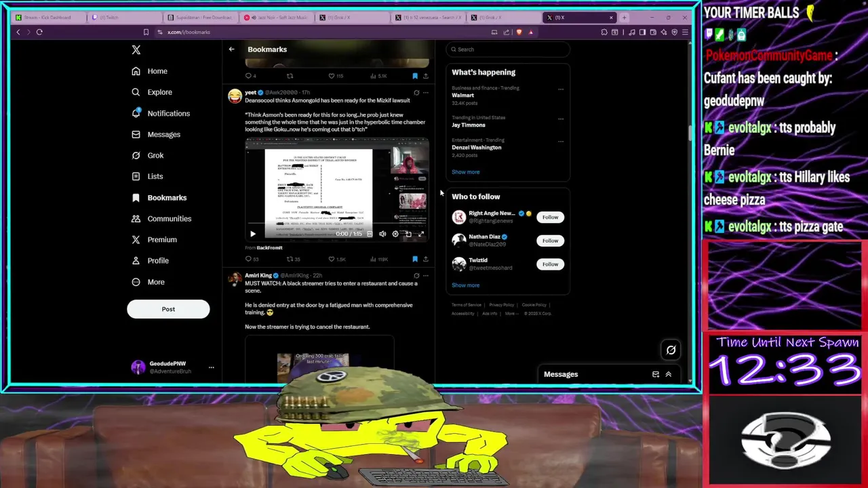Expand the More sidebar menu
This screenshot has width=868, height=488.
(149, 282)
